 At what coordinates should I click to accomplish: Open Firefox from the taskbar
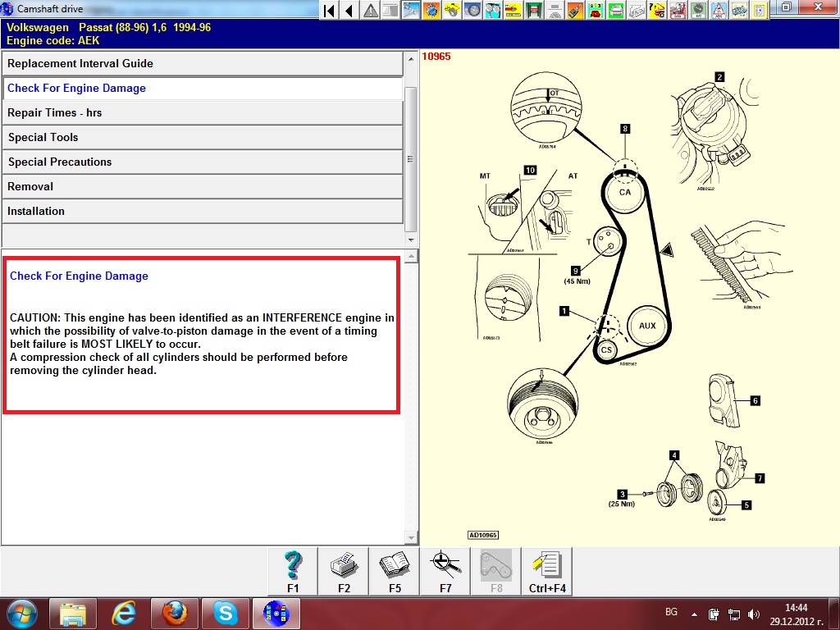coord(174,613)
